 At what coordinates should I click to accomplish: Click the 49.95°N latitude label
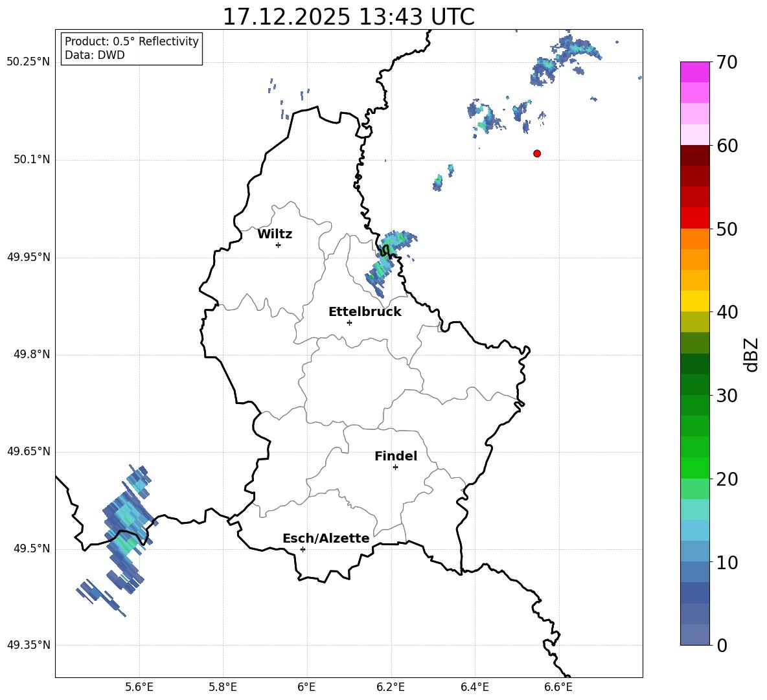(29, 256)
